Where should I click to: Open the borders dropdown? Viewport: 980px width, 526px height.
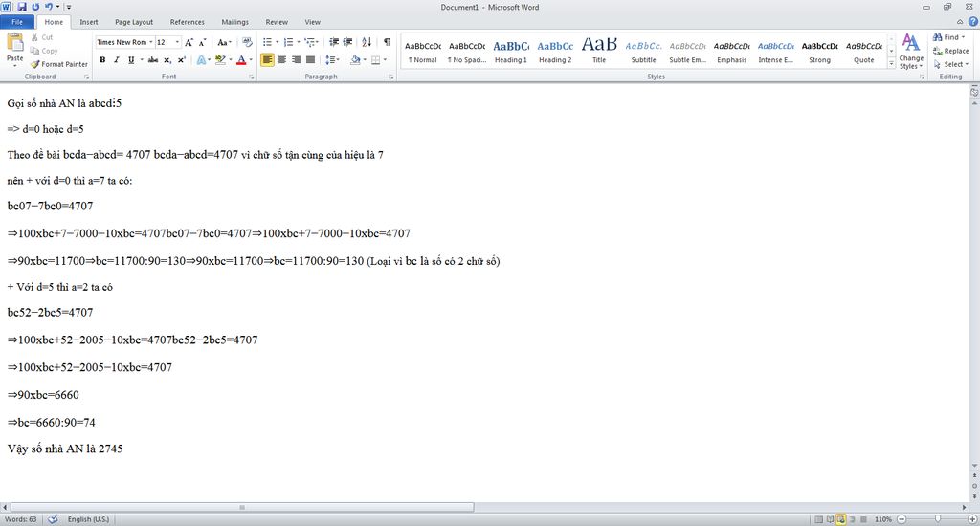(x=385, y=60)
